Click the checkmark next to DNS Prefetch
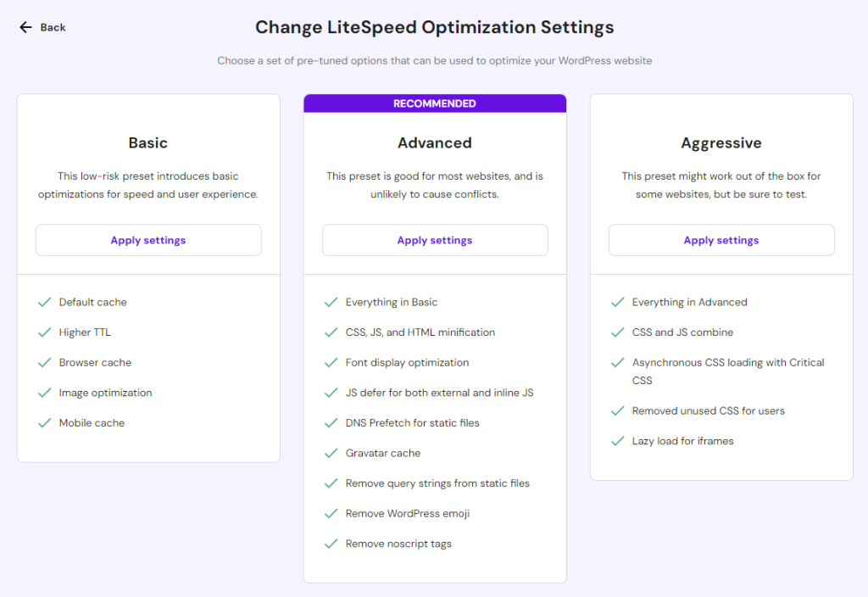Screen dimensions: 868x597 tap(331, 422)
